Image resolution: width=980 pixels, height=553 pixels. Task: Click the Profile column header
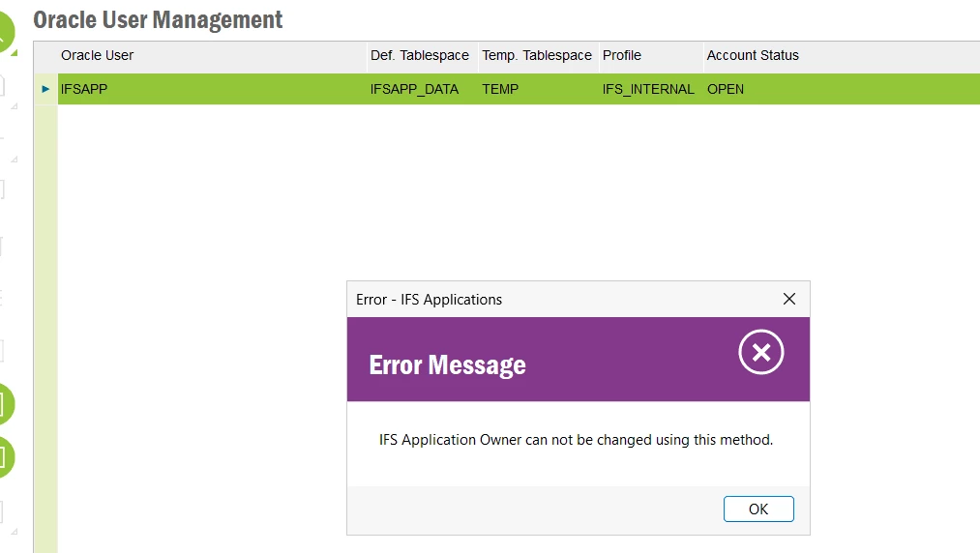(x=651, y=56)
